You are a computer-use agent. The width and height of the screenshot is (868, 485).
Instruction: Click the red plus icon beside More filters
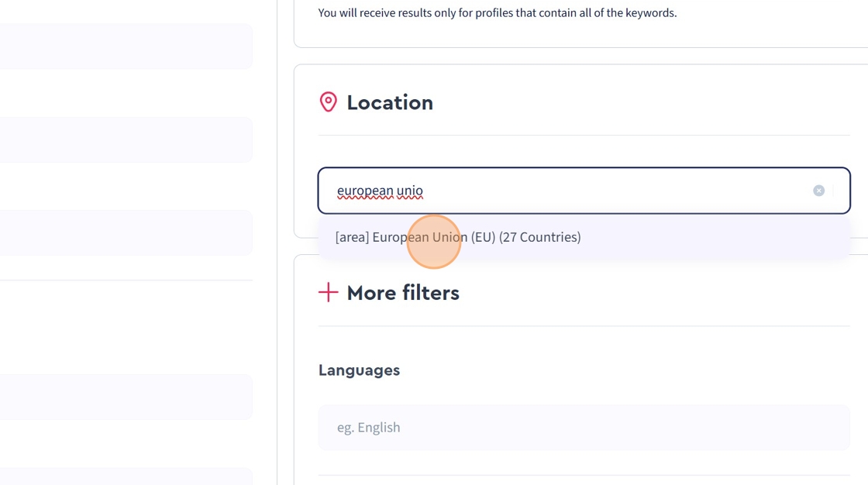[x=329, y=292]
